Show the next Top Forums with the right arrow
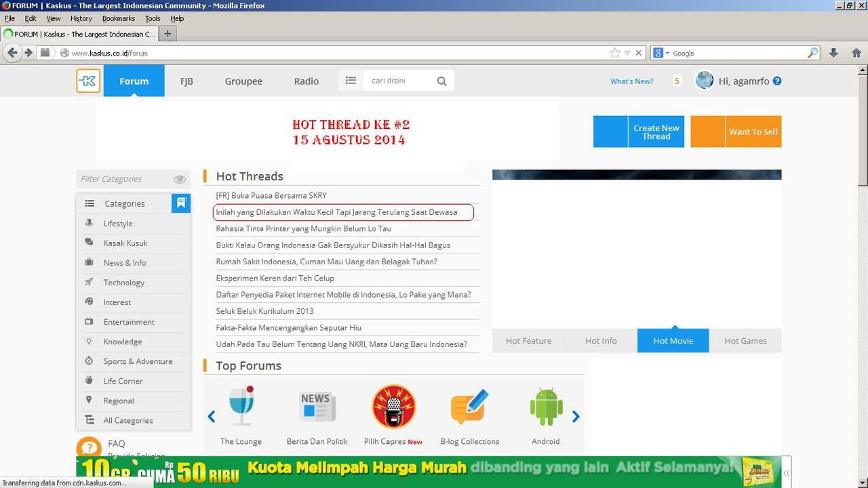The width and height of the screenshot is (868, 488). click(x=576, y=416)
